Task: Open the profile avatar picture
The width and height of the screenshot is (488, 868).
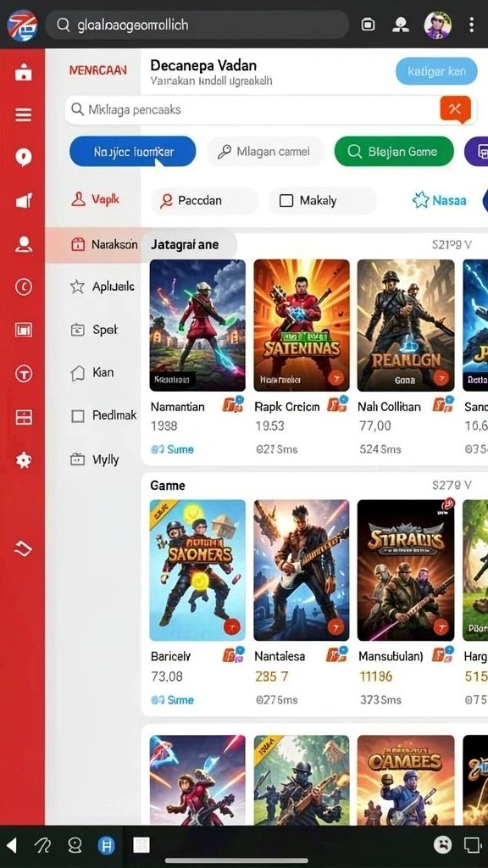Action: 437,25
